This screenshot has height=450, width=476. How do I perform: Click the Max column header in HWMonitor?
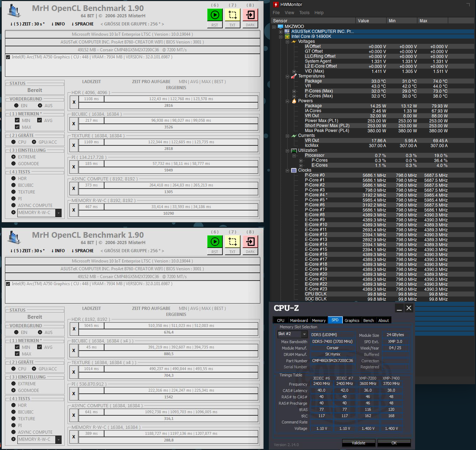coord(432,21)
